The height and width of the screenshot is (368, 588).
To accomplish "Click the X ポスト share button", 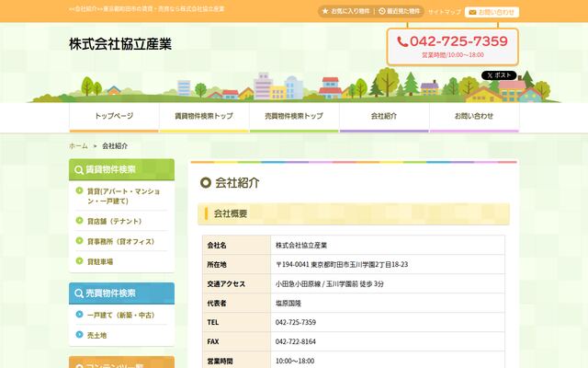I will coord(499,75).
